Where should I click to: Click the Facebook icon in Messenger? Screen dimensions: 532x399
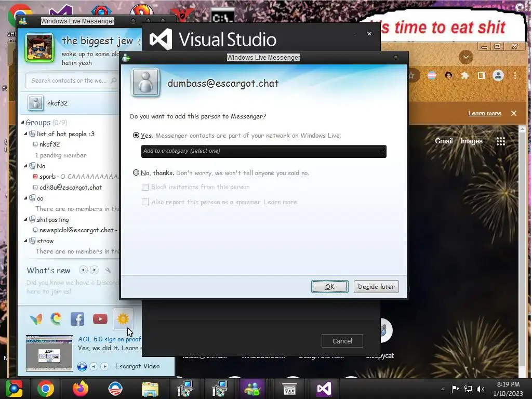pos(77,319)
